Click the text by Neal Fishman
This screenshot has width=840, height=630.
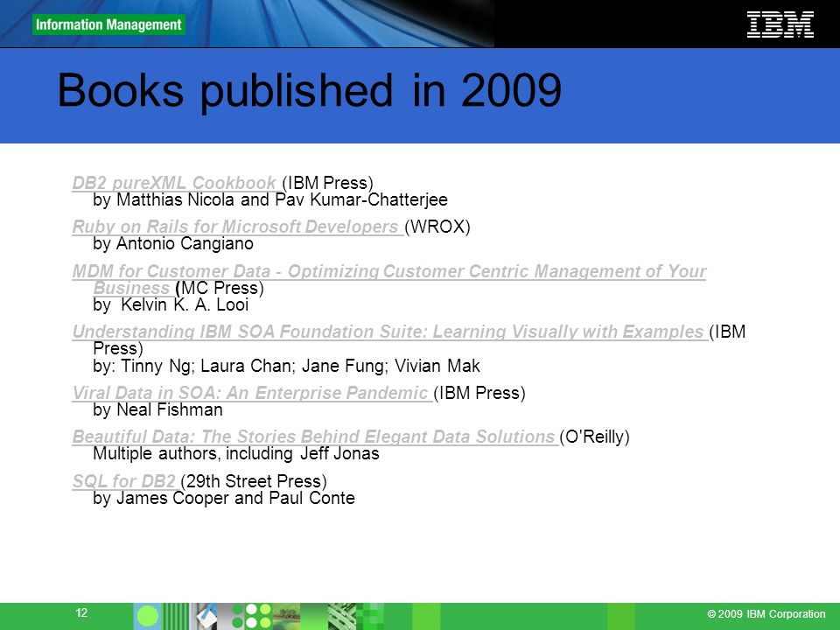pyautogui.click(x=157, y=409)
